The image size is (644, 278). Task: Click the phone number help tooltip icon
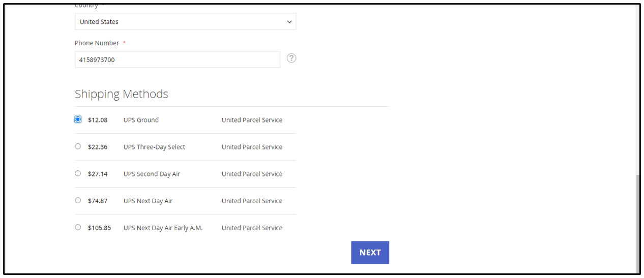[291, 58]
